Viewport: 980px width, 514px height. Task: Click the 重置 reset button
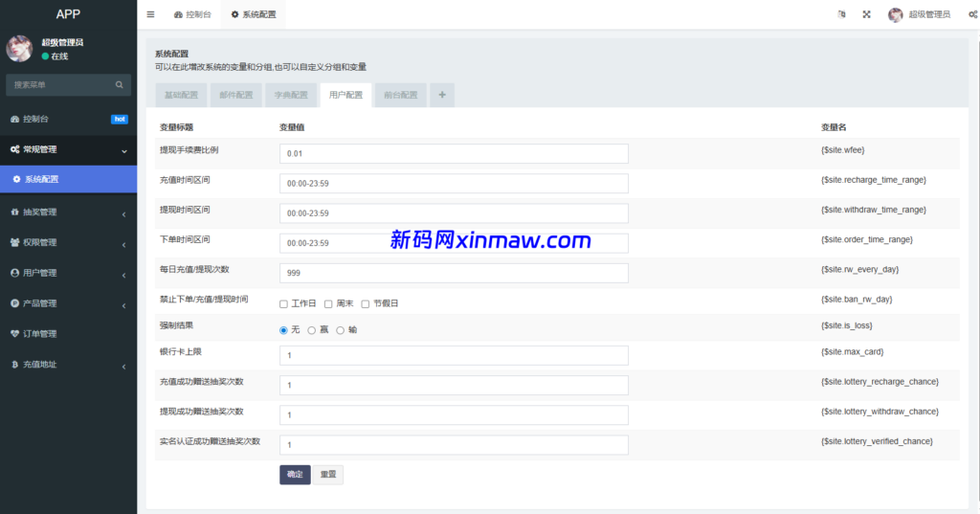328,475
